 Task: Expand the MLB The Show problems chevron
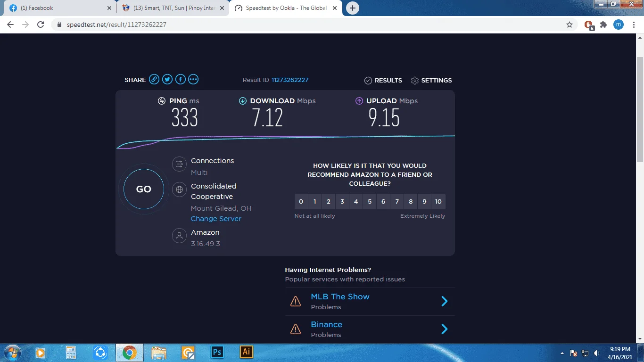point(444,301)
